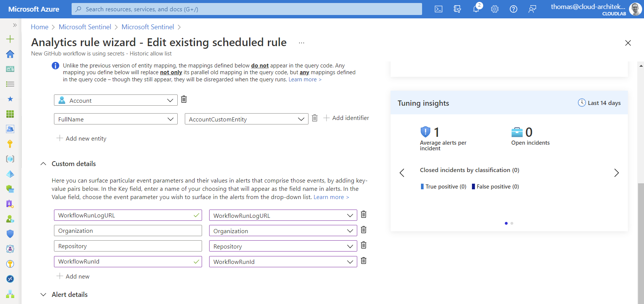
Task: Click the Microsoft Azure logo text
Action: [x=34, y=9]
